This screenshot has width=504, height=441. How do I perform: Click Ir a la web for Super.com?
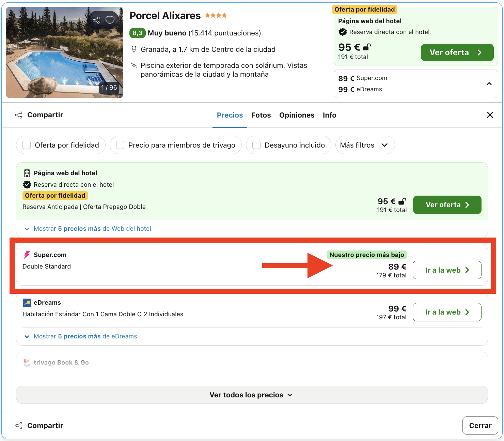pos(447,270)
